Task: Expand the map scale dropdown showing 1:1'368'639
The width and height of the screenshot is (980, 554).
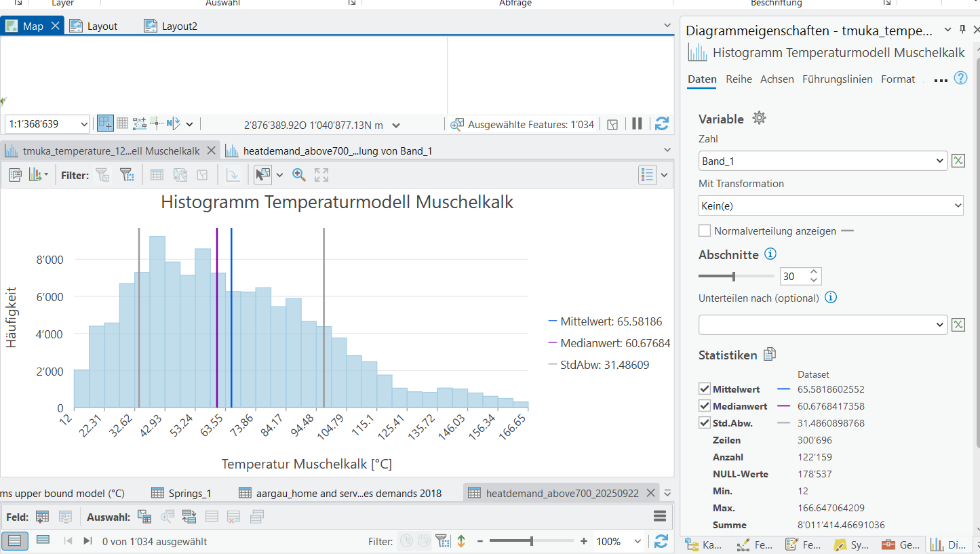Action: (x=85, y=123)
